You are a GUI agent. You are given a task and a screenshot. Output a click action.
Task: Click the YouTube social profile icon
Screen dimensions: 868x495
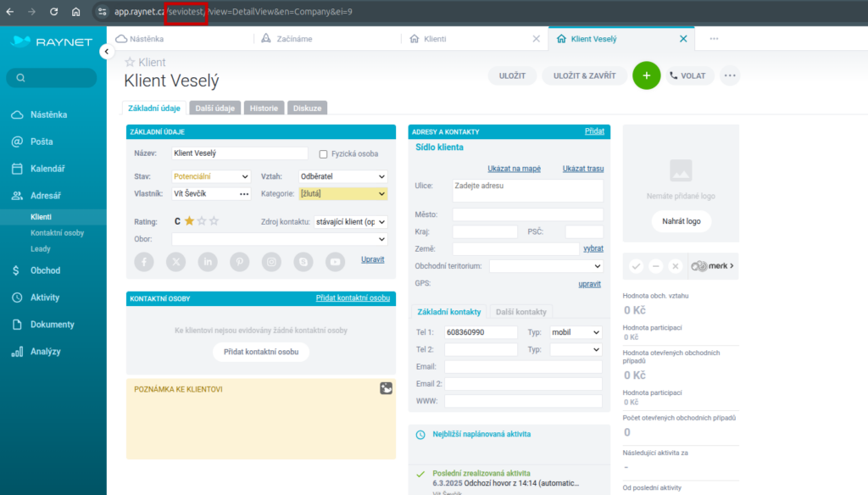[x=336, y=262]
